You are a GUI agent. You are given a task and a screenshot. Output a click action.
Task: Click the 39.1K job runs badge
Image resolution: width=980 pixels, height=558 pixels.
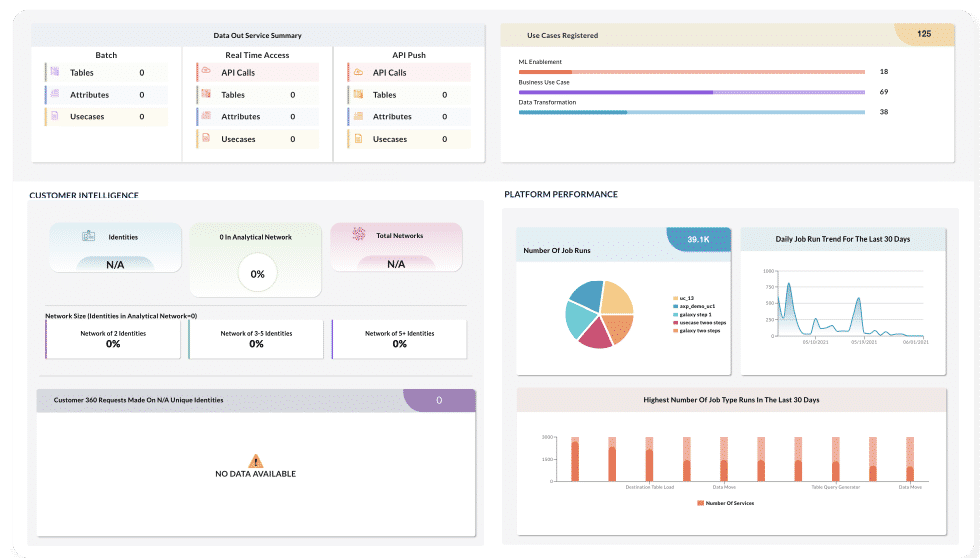(x=697, y=240)
